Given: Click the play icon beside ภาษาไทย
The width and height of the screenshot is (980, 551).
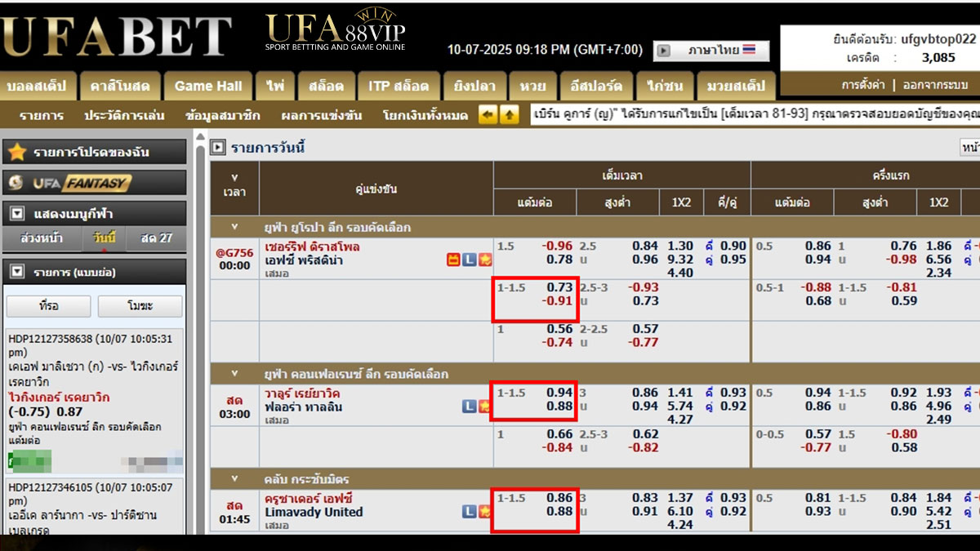Looking at the screenshot, I should pos(664,51).
